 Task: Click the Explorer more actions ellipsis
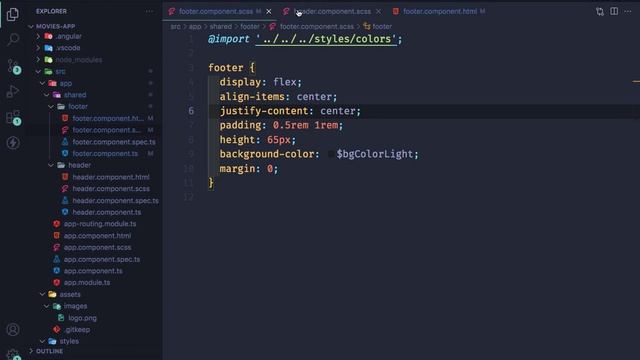(x=149, y=11)
